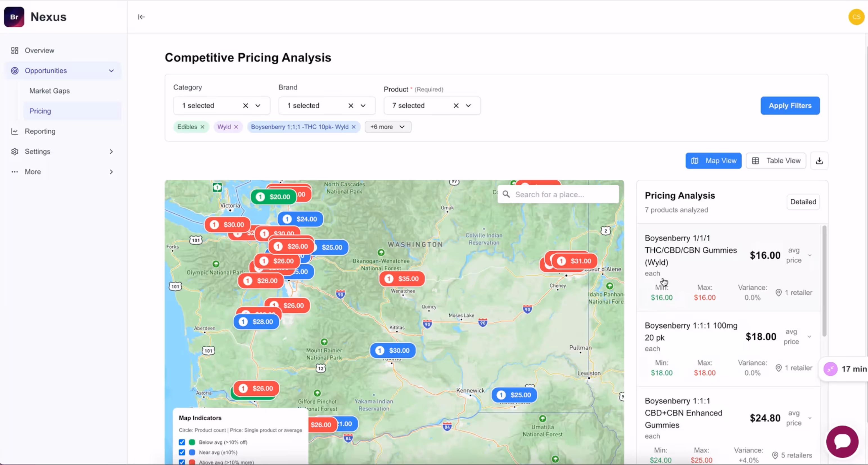Click the Nexus Br logo icon
The image size is (868, 465).
pos(14,17)
